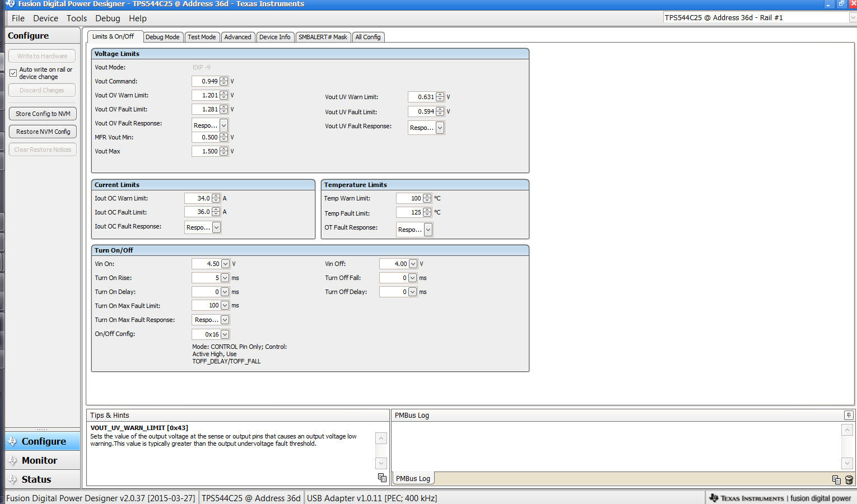This screenshot has height=504, width=857.
Task: Click the scroll-down arrow in Tips & Hints
Action: click(381, 463)
